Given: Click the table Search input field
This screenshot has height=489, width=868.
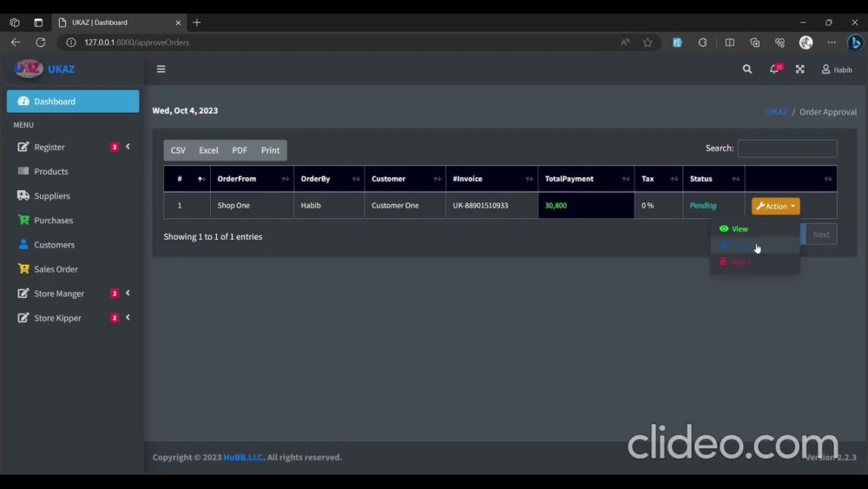Looking at the screenshot, I should point(787,149).
